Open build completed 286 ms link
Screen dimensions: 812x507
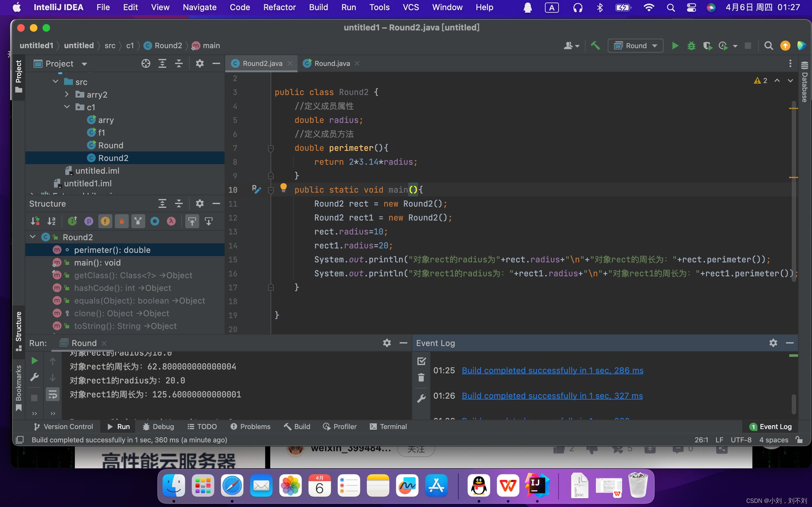coord(552,370)
